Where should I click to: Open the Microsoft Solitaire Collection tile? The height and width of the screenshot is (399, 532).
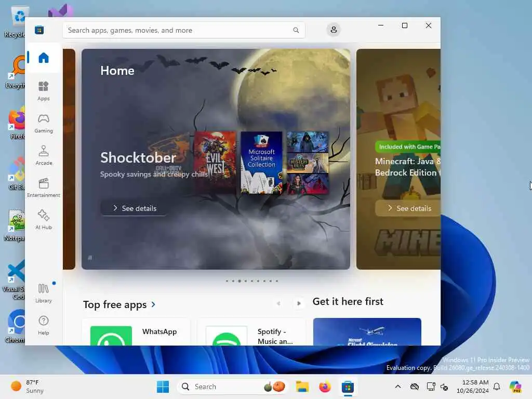tap(261, 163)
